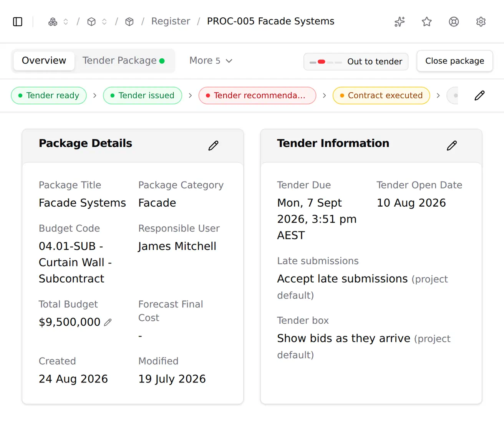Toggle the sidebar panel icon
This screenshot has width=504, height=447.
click(x=18, y=22)
